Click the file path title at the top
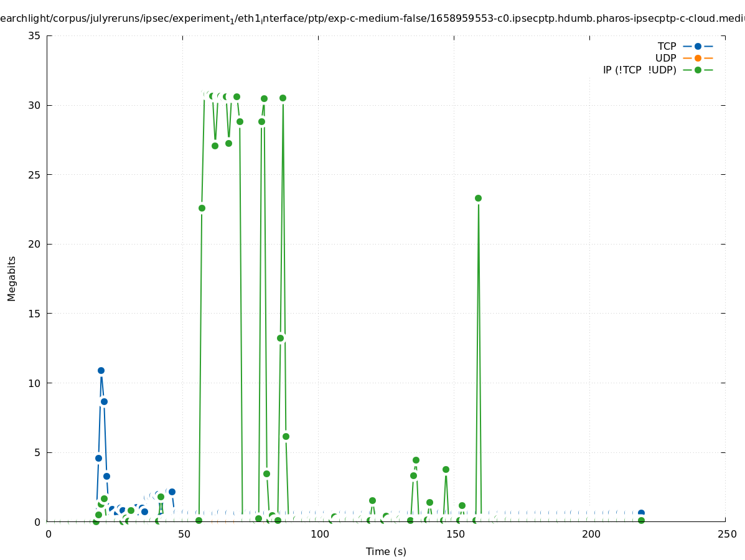The width and height of the screenshot is (745, 560). (372, 18)
